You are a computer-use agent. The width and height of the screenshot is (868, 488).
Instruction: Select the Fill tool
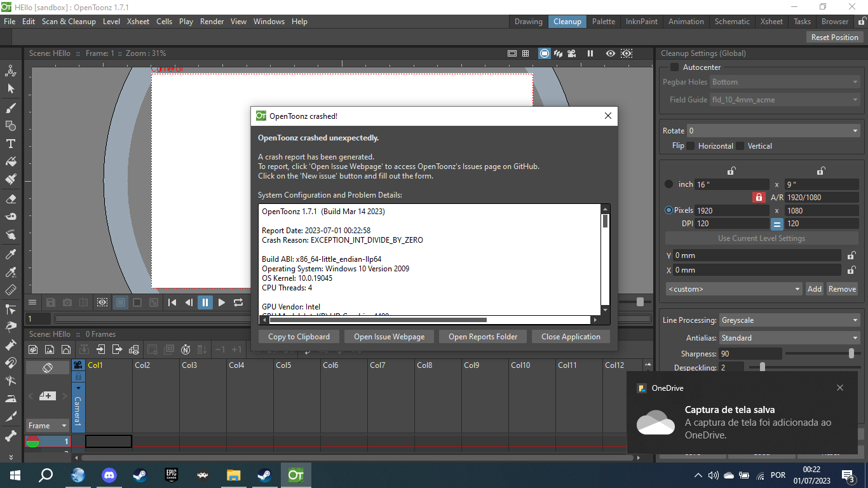(x=10, y=162)
